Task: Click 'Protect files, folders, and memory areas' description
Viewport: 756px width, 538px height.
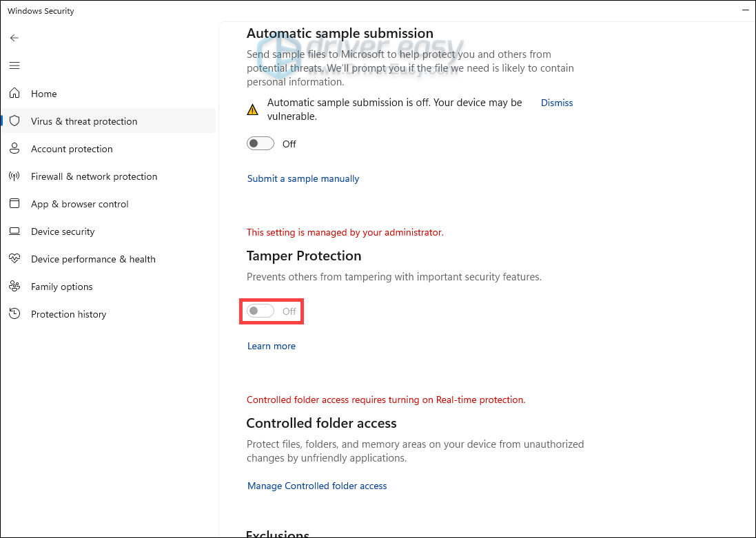Action: click(415, 451)
